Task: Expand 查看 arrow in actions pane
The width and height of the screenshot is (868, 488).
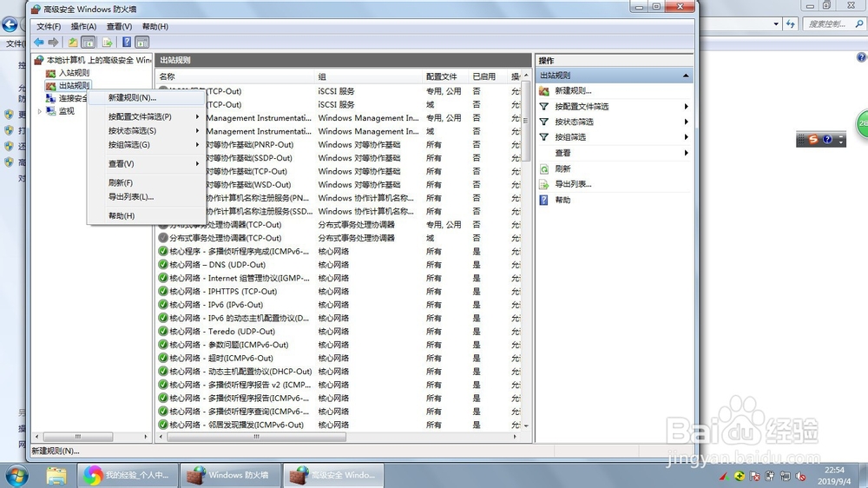Action: (x=686, y=153)
